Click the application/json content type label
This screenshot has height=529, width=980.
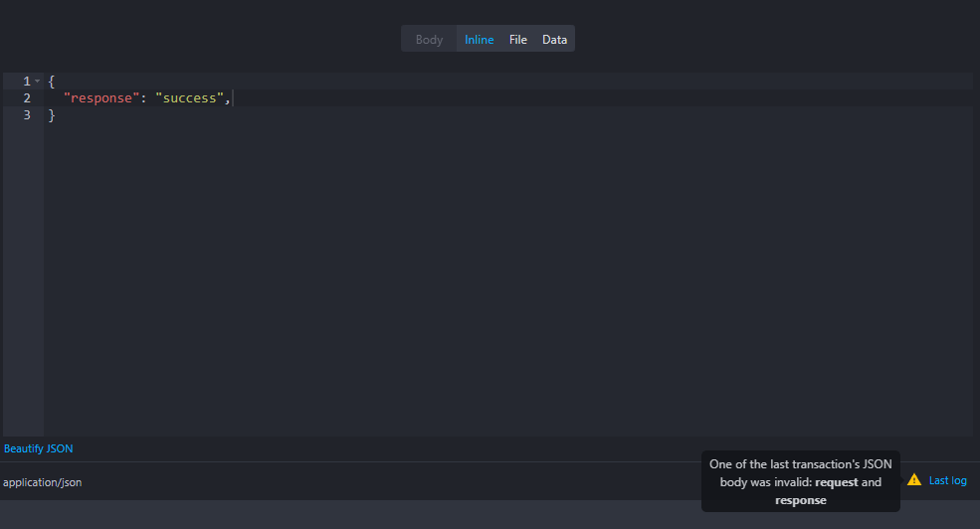(43, 482)
